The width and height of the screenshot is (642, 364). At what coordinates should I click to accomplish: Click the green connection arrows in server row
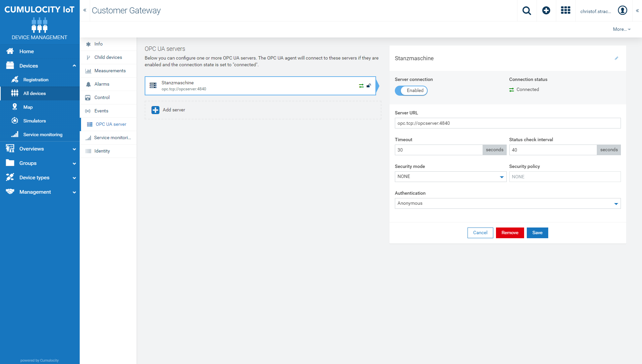361,86
